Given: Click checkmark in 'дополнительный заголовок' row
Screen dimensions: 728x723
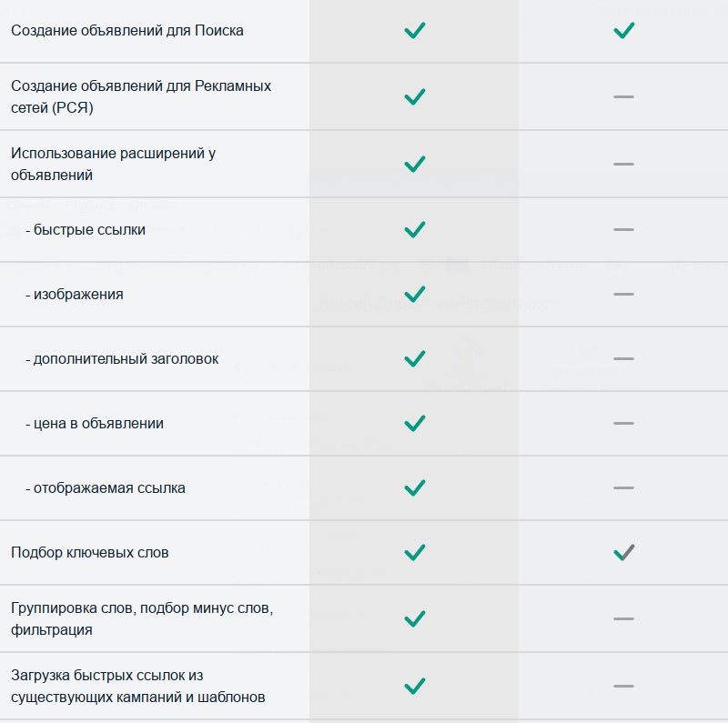Looking at the screenshot, I should (415, 358).
